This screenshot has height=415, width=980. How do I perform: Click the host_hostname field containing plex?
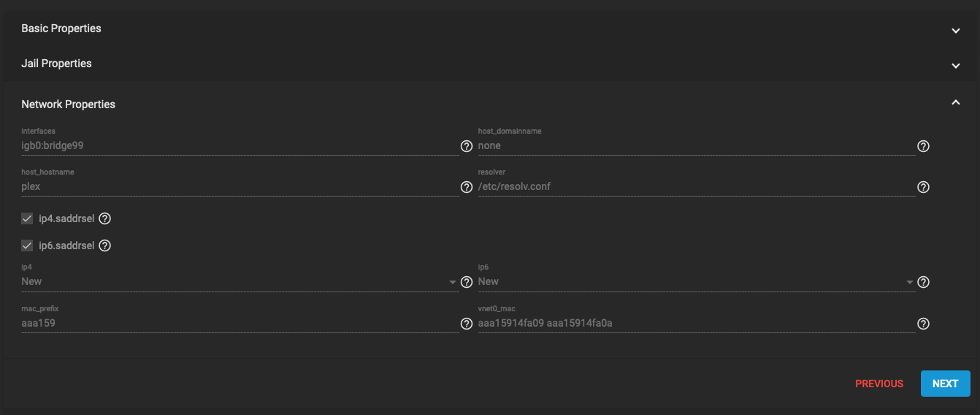pos(240,186)
